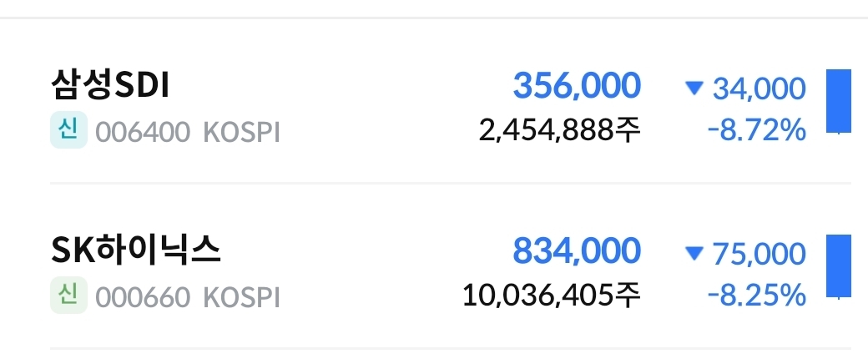Open the 삼성SDI stock name
Viewport: 868px width, 364px height.
(109, 86)
